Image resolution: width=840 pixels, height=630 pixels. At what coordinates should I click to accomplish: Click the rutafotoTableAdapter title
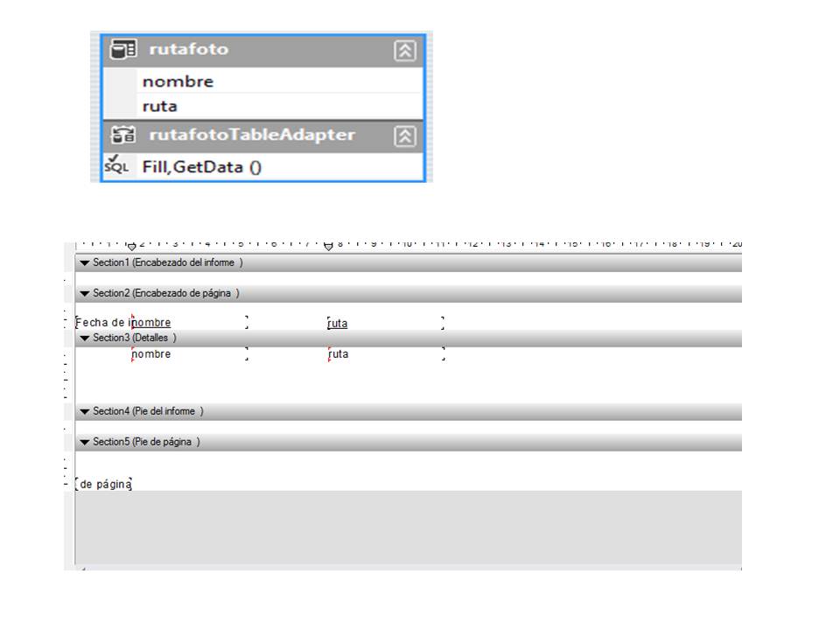252,135
